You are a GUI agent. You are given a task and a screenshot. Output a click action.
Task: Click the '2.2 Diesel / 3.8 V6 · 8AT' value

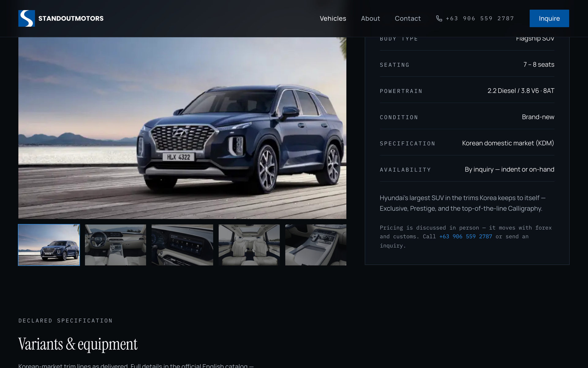coord(521,91)
